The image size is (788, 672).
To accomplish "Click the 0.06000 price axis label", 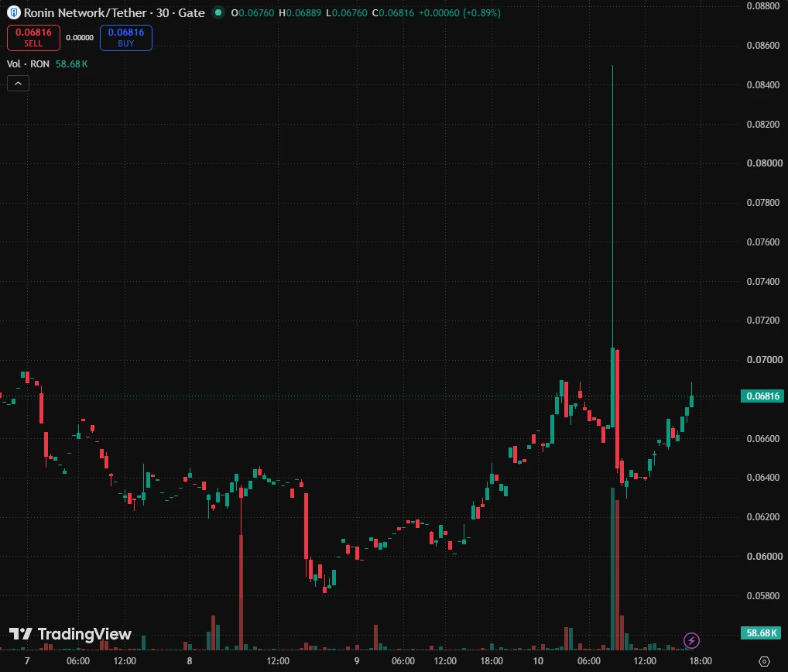I will point(764,557).
